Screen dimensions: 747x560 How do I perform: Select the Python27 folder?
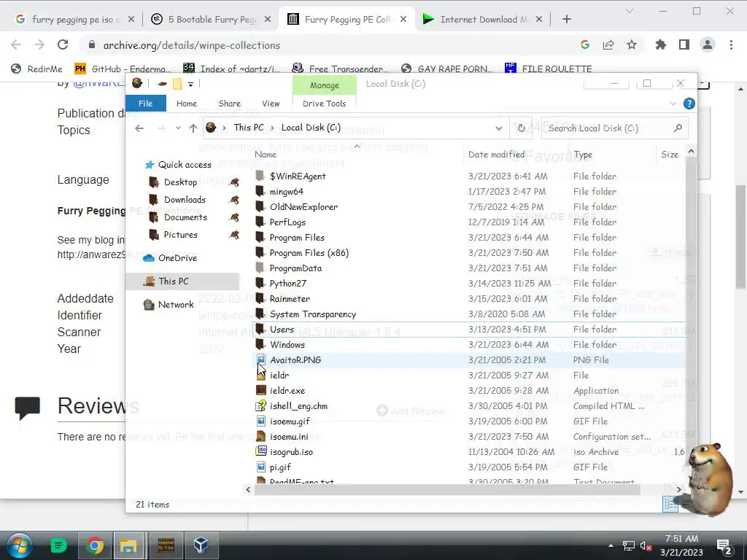tap(287, 284)
